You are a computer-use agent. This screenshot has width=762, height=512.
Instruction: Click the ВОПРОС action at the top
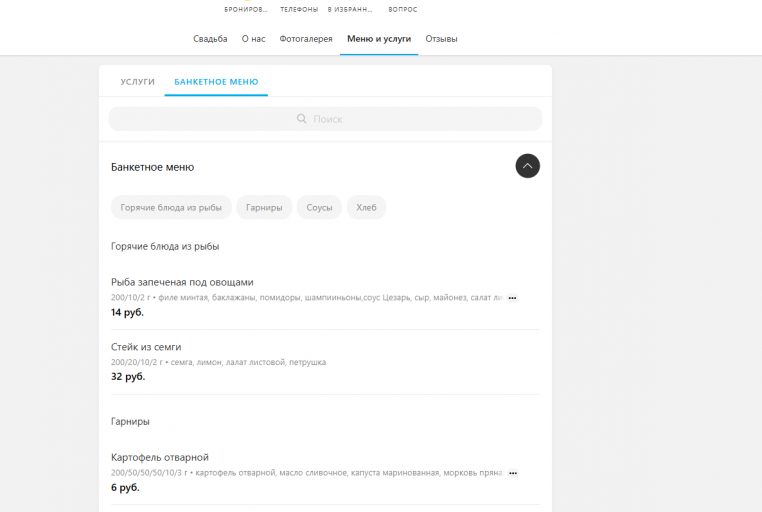click(402, 9)
